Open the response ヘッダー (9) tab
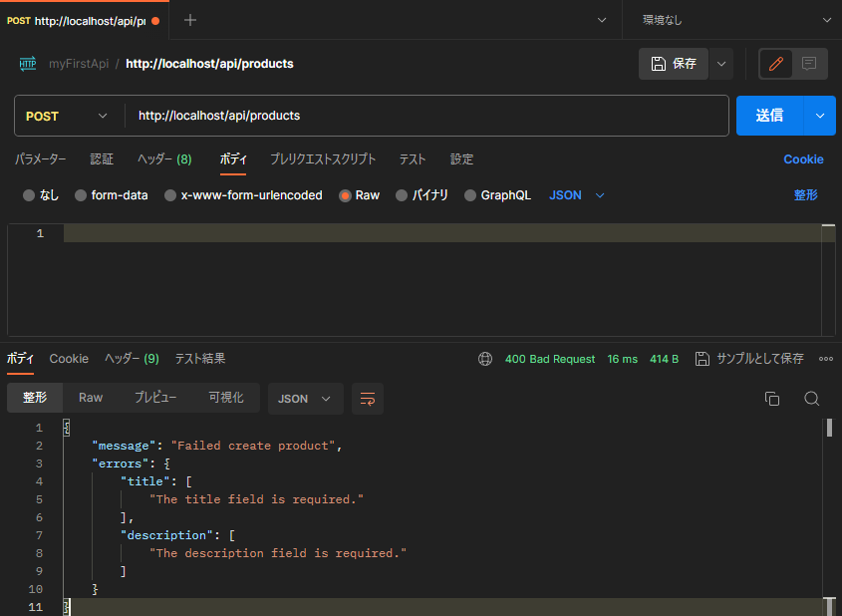This screenshot has height=616, width=842. 132,359
